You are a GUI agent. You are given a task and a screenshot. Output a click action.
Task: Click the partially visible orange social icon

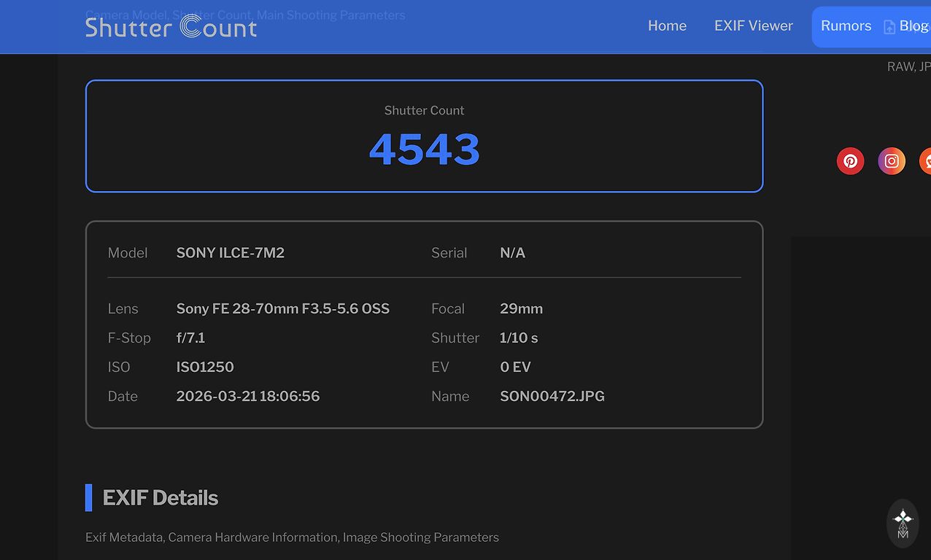coord(925,161)
